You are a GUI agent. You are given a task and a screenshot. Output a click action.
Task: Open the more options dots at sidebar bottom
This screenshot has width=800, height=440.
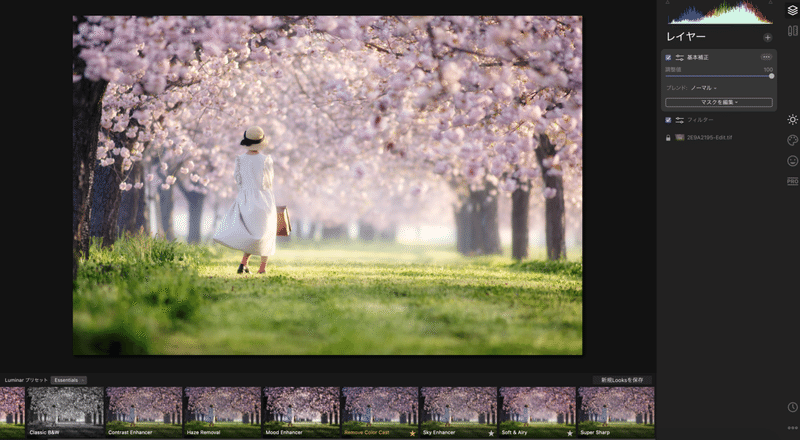tap(792, 428)
